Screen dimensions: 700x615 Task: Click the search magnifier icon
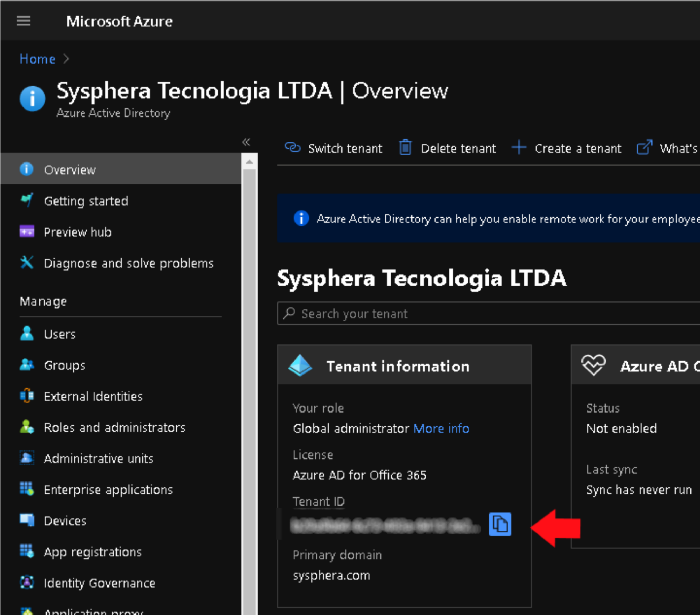click(x=289, y=313)
